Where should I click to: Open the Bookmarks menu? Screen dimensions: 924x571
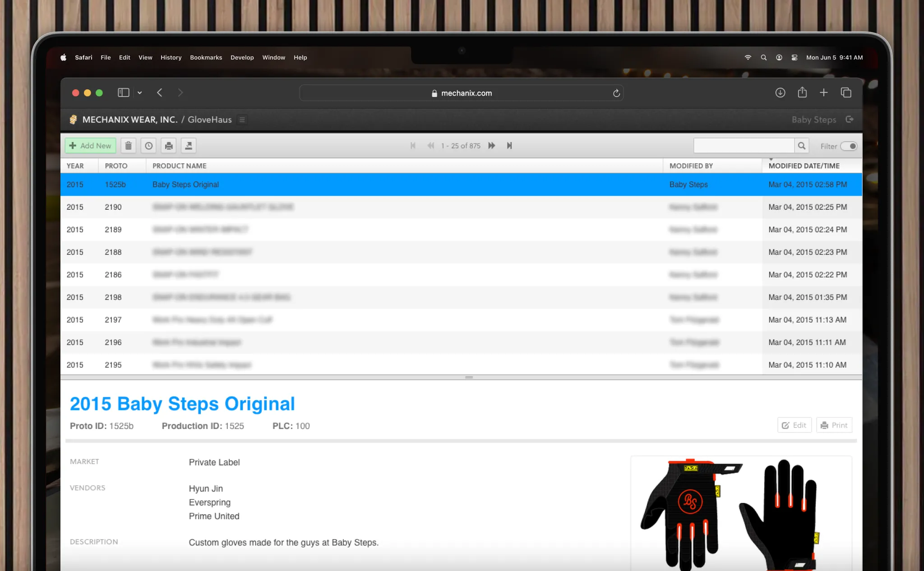206,57
